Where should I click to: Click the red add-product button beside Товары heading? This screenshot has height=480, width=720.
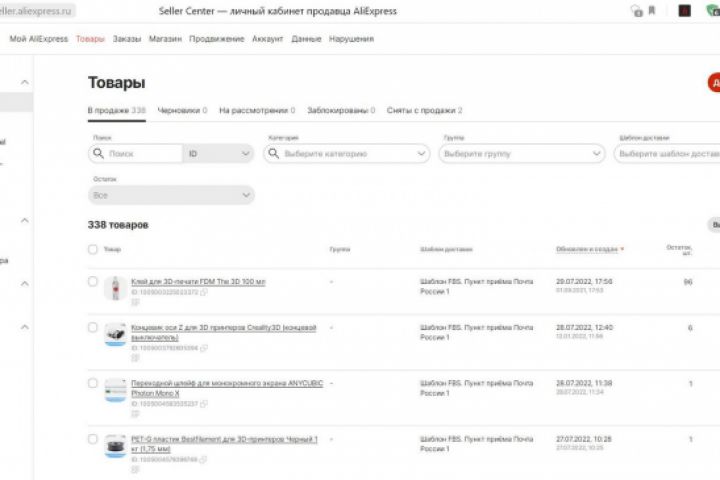(714, 83)
